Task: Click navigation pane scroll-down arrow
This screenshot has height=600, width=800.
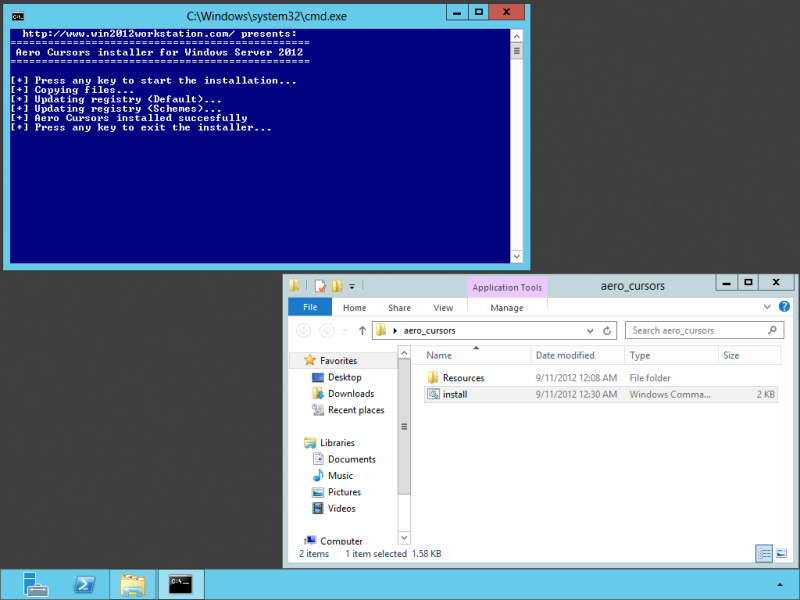Action: point(404,538)
